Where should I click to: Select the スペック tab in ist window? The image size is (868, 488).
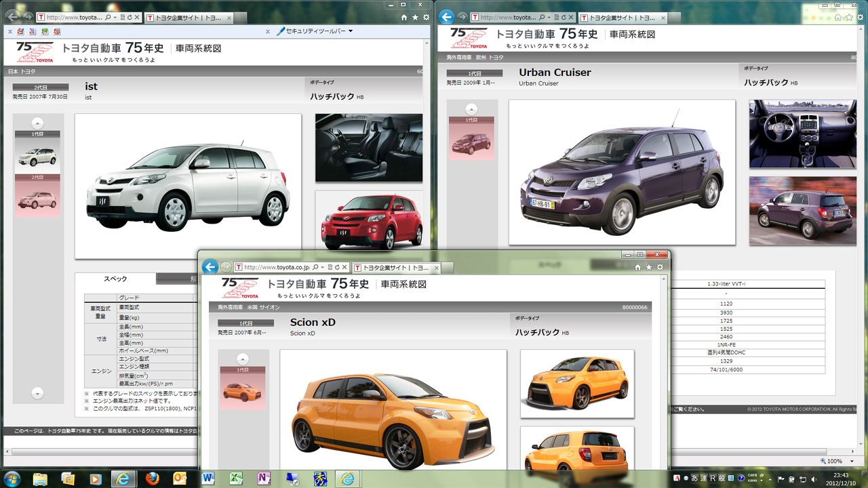click(115, 279)
